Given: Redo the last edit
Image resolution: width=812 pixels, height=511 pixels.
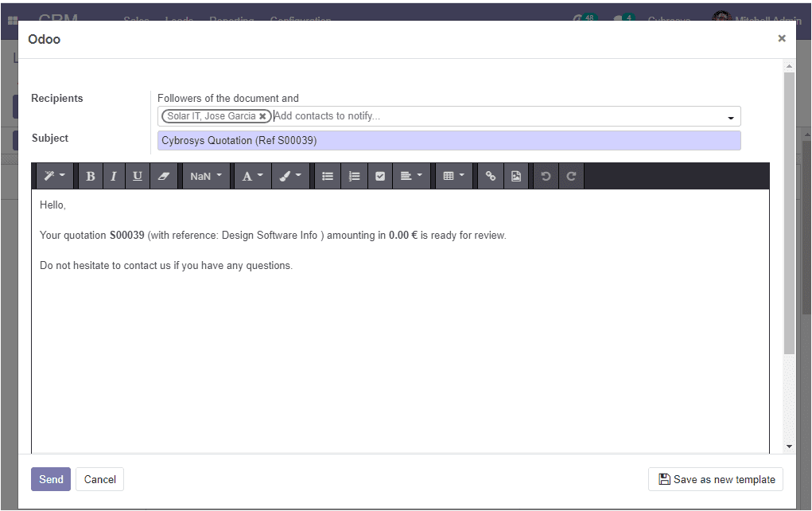Looking at the screenshot, I should tap(571, 176).
